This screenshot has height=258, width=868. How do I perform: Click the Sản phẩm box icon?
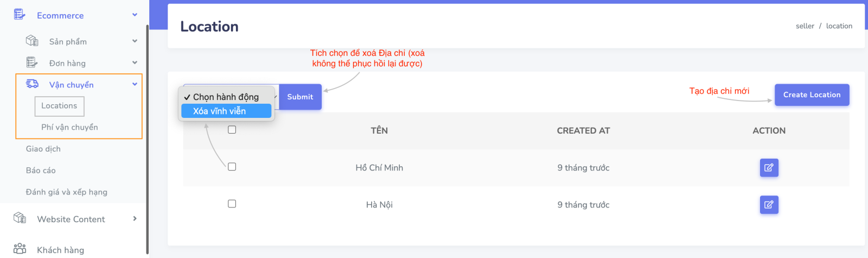point(32,41)
